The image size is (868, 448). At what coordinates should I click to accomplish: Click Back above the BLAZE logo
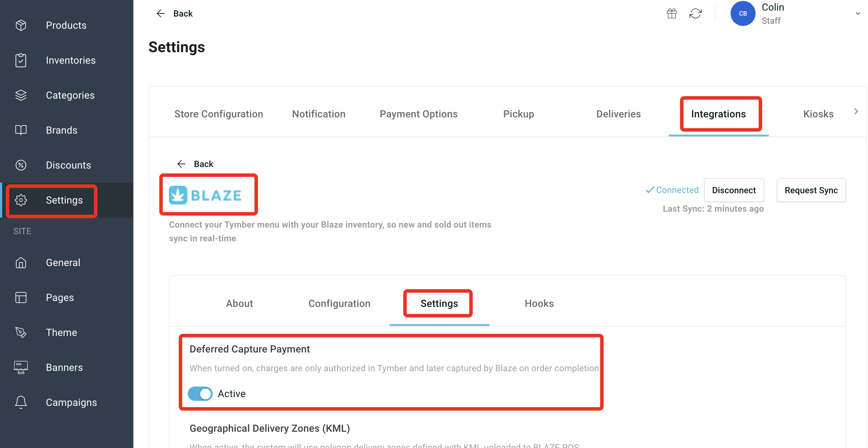203,164
